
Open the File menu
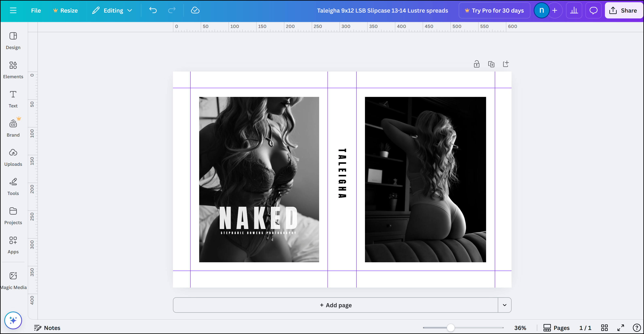36,11
